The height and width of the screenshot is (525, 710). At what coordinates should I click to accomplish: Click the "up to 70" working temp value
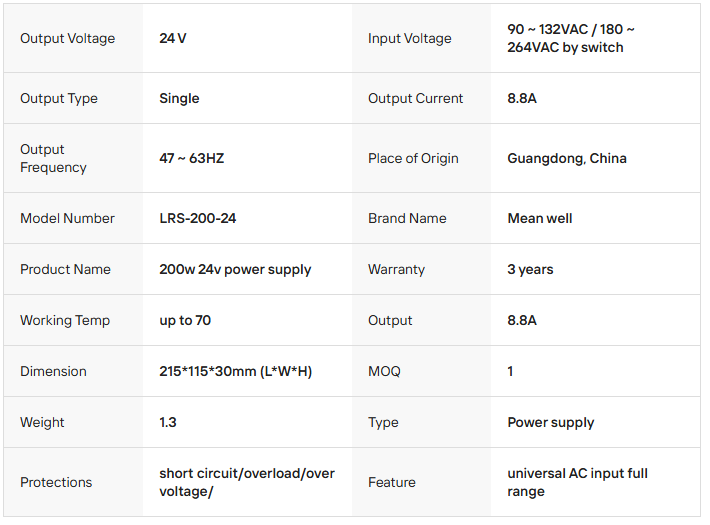tap(185, 320)
